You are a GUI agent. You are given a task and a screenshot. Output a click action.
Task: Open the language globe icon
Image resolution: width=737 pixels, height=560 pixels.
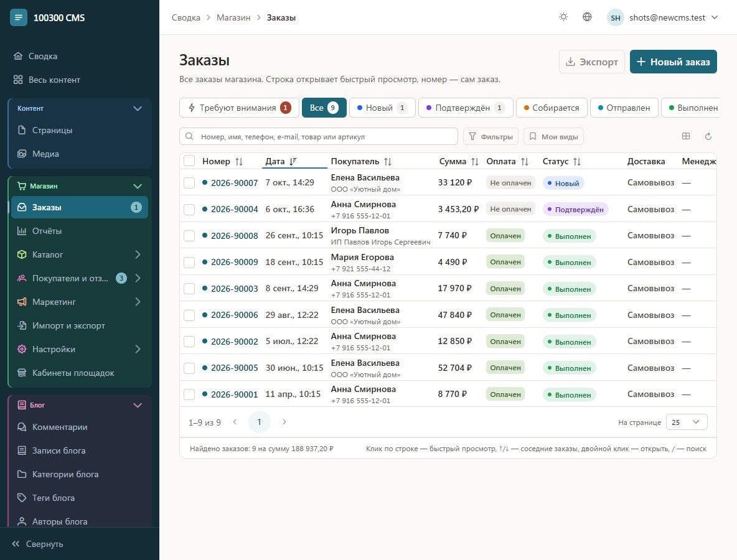[587, 17]
